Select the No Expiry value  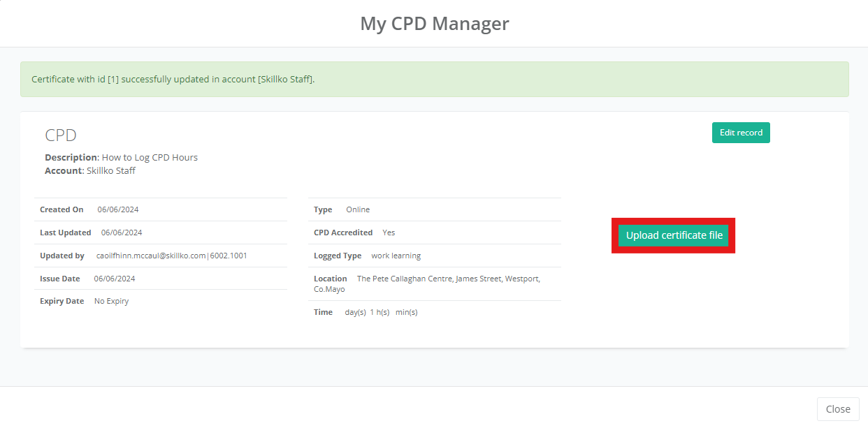[111, 300]
